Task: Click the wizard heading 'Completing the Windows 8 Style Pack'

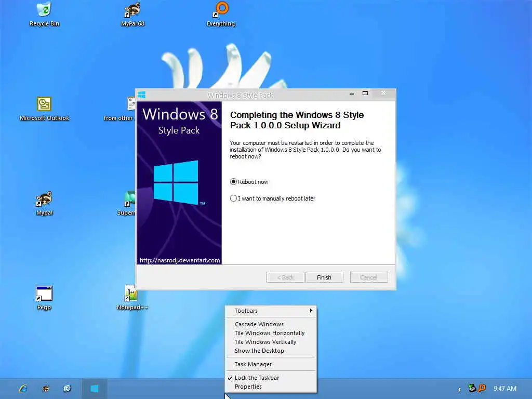Action: point(297,120)
